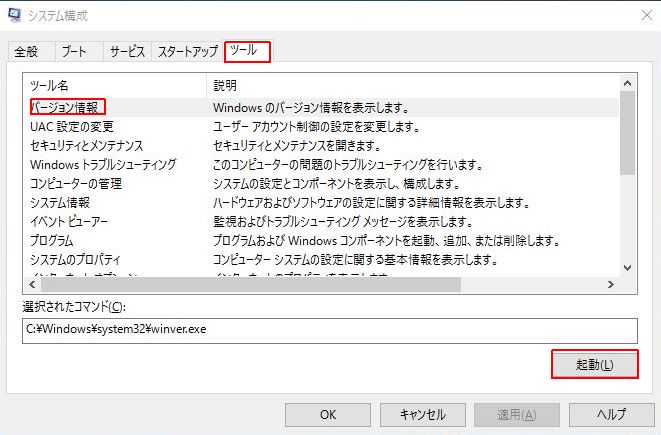
Task: Click the down arrow of vertical scrollbar
Action: tap(628, 267)
